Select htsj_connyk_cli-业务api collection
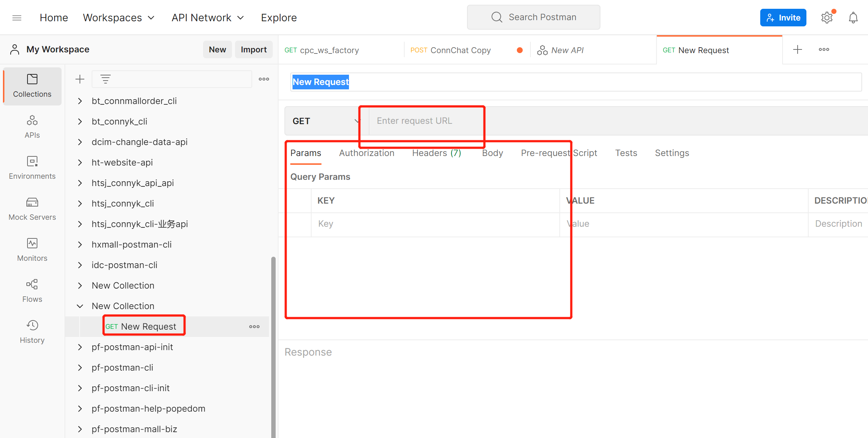 point(140,224)
